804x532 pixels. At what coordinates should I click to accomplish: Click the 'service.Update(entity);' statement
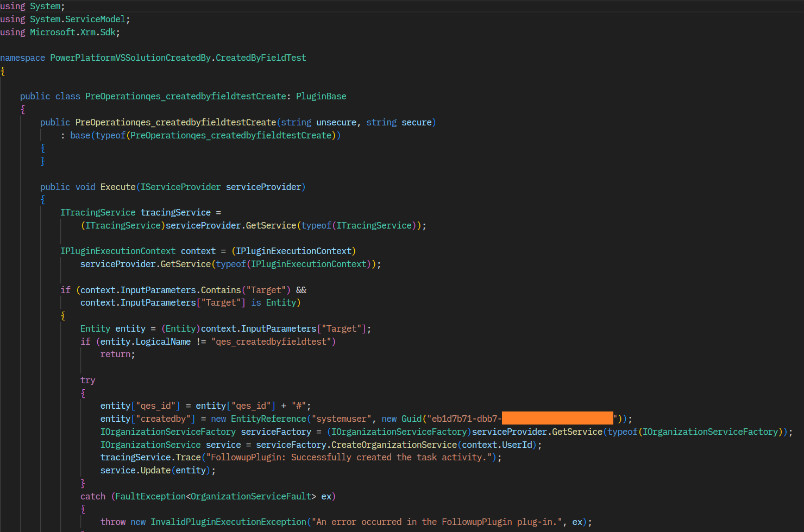158,471
